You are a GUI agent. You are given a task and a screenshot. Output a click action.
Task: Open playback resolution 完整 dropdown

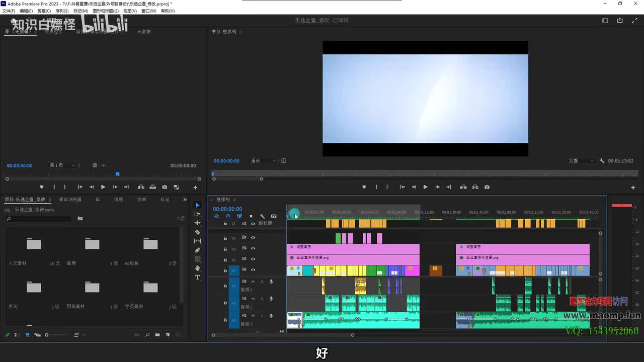581,161
